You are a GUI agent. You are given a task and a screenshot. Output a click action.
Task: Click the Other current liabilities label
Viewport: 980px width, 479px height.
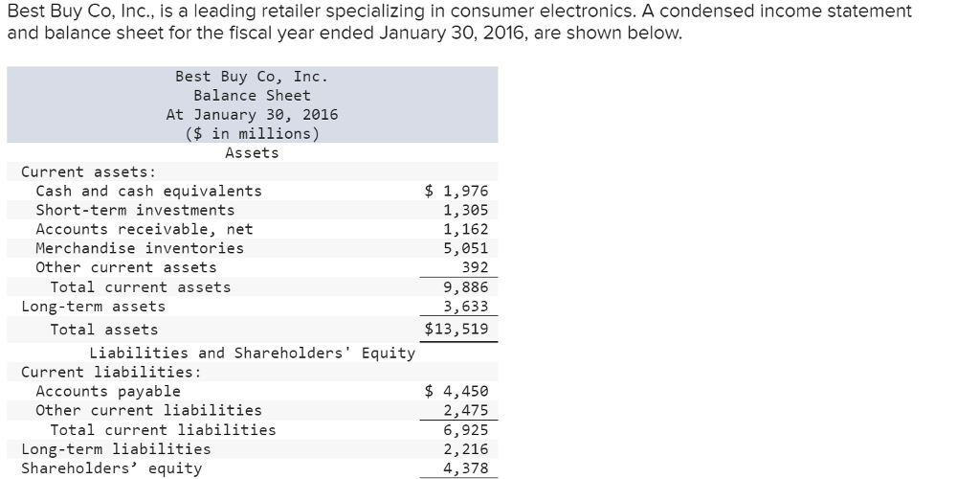(x=148, y=410)
